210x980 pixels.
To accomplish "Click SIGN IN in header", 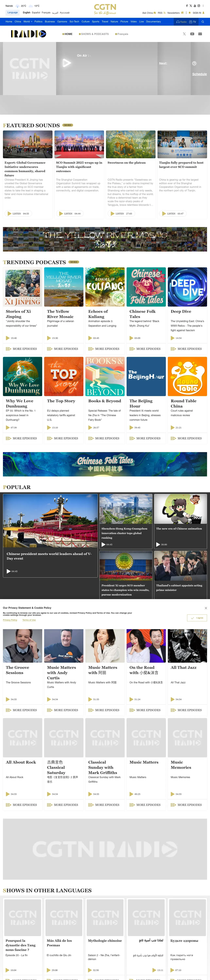I will click(x=198, y=13).
